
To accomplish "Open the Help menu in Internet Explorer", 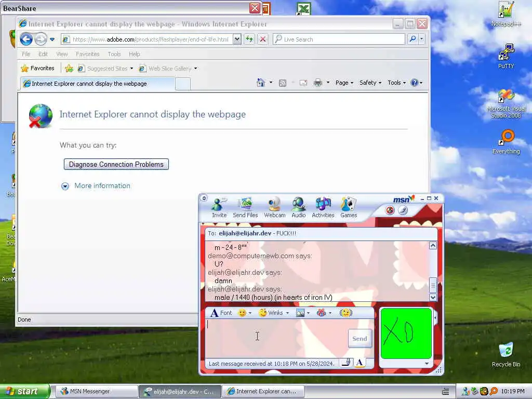I will (134, 54).
